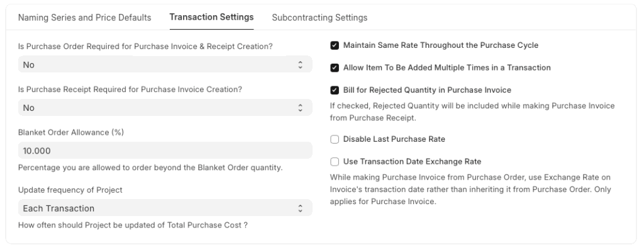This screenshot has width=644, height=252.
Task: Tick the Disable Last Purchase Rate checkbox
Action: click(335, 139)
